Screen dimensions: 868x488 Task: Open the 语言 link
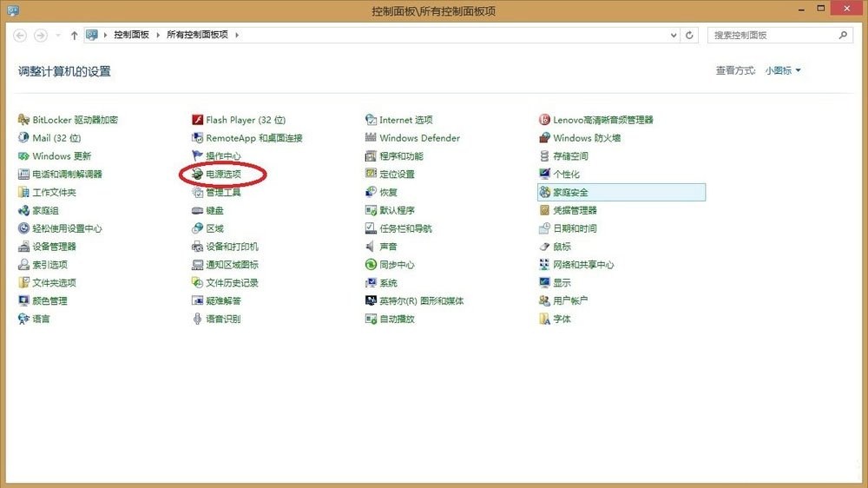pos(41,319)
